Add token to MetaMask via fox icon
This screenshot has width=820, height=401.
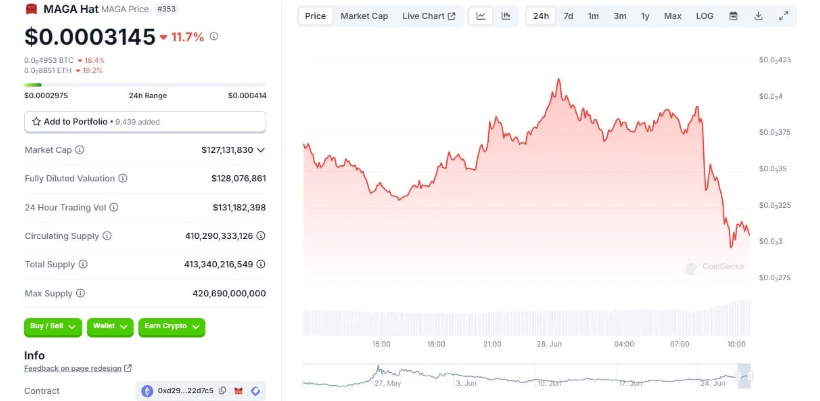[239, 391]
